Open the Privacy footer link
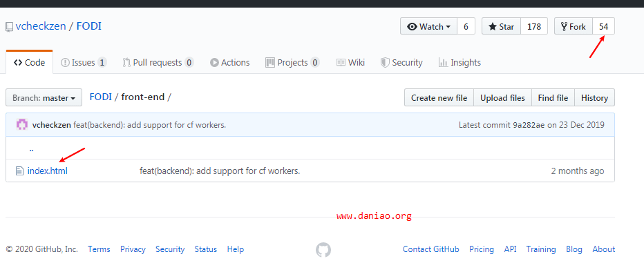The width and height of the screenshot is (644, 261). (x=133, y=249)
